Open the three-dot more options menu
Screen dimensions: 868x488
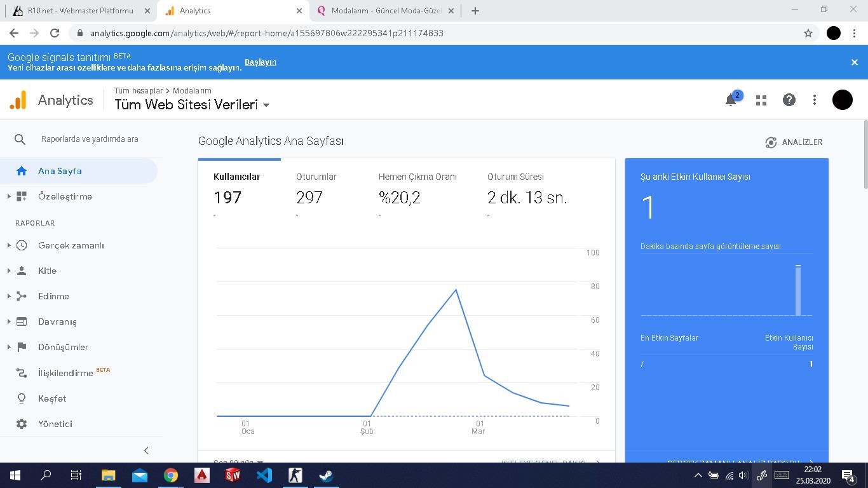pyautogui.click(x=815, y=100)
